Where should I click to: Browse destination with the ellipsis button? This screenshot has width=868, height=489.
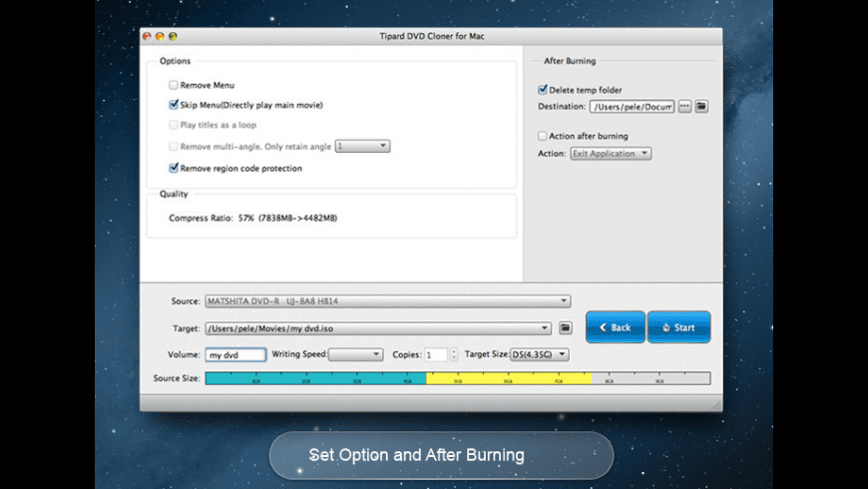tap(684, 107)
